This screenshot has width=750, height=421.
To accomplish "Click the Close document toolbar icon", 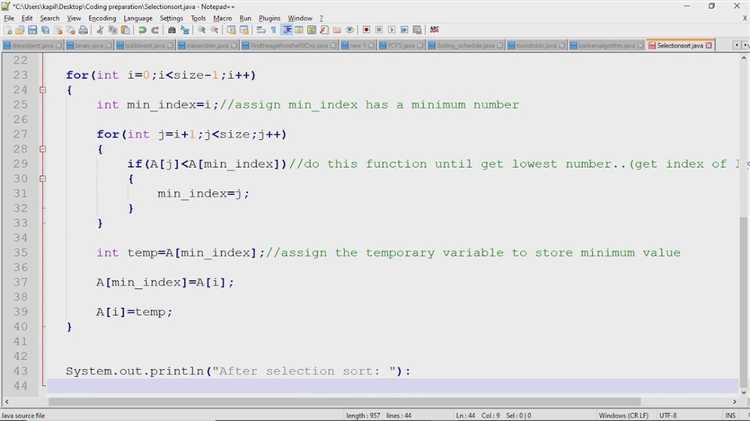I will pos(58,30).
